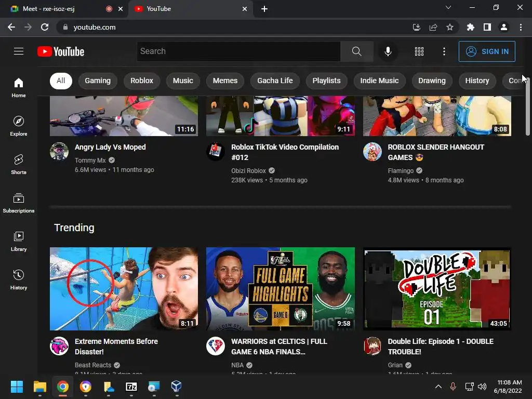Open Explore in sidebar
Screen dimensions: 532x399
[19, 126]
